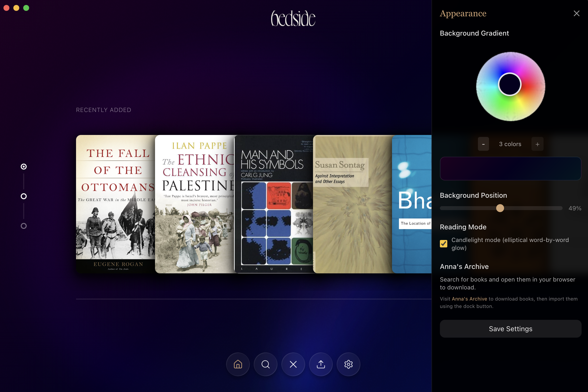Click the gradient preview bar
The image size is (588, 392).
click(510, 169)
